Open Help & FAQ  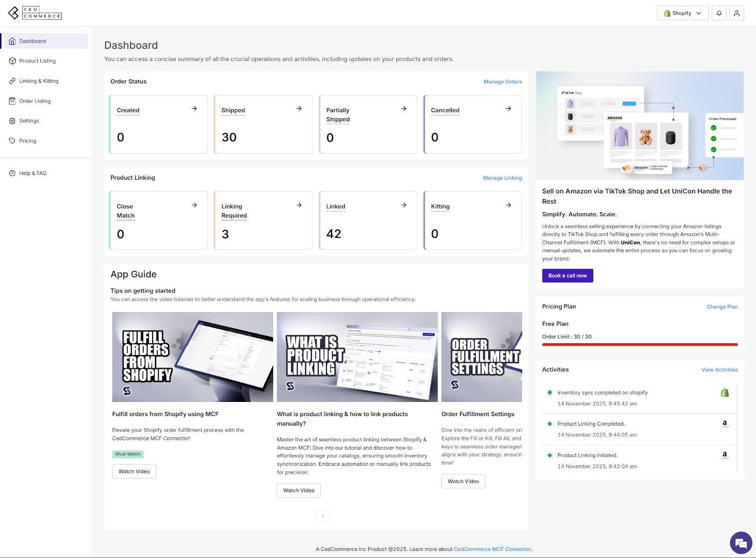(x=33, y=173)
